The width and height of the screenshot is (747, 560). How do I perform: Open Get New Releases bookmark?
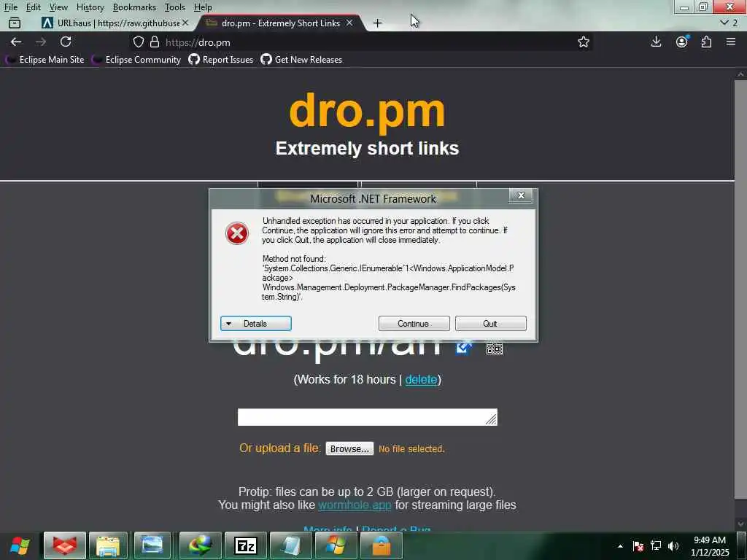tap(301, 60)
